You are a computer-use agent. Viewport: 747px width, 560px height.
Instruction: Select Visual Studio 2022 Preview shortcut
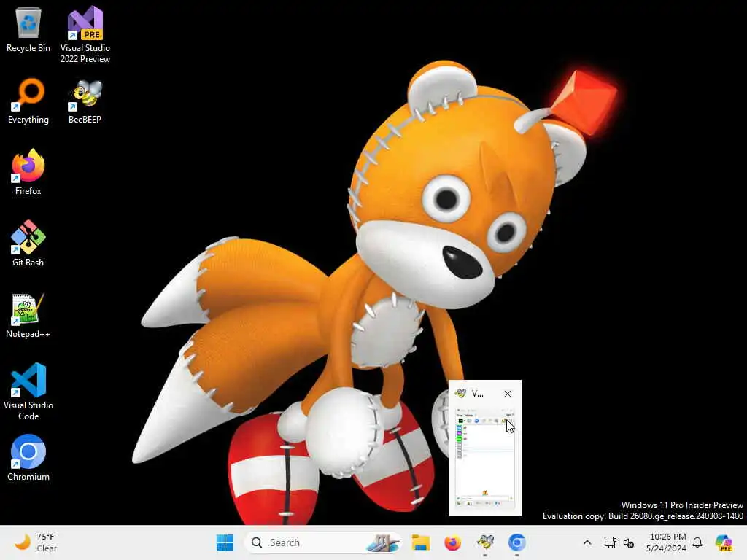[x=85, y=34]
